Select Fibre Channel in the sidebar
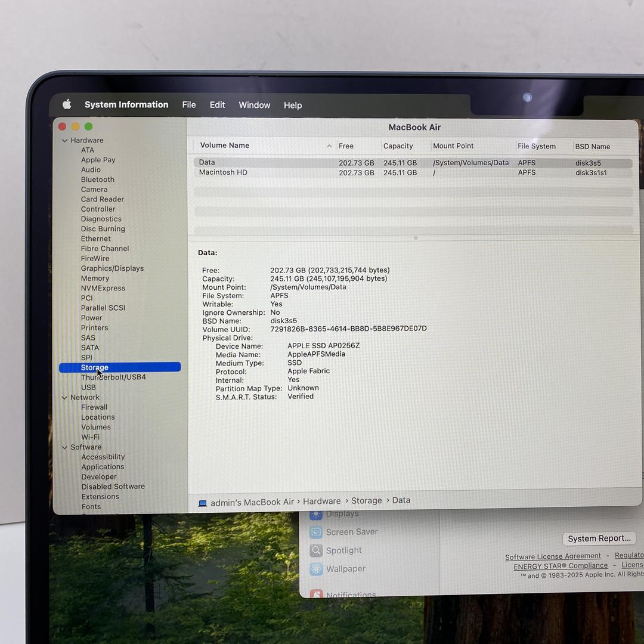 click(x=105, y=249)
